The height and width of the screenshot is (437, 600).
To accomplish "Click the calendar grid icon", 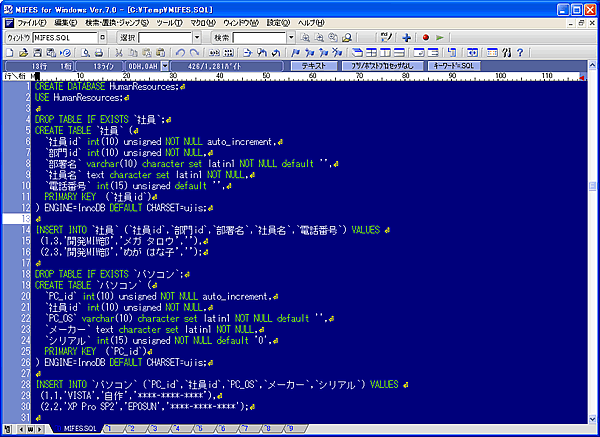I will (x=492, y=52).
